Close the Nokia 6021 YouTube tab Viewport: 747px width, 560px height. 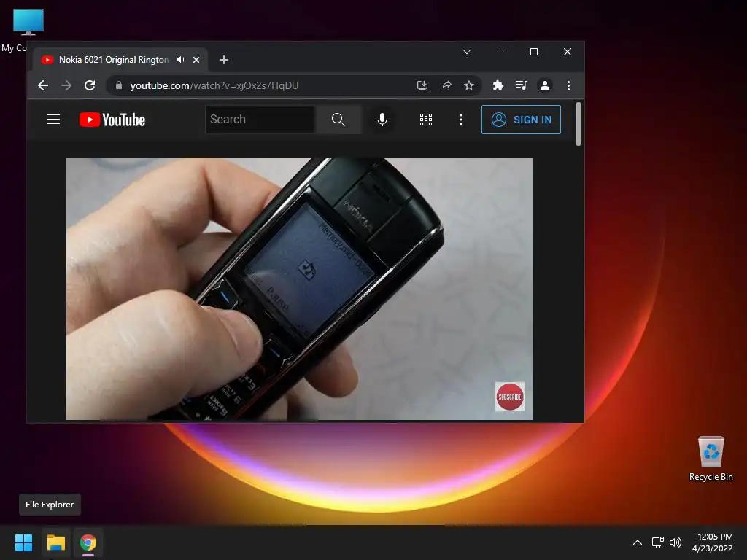(196, 60)
